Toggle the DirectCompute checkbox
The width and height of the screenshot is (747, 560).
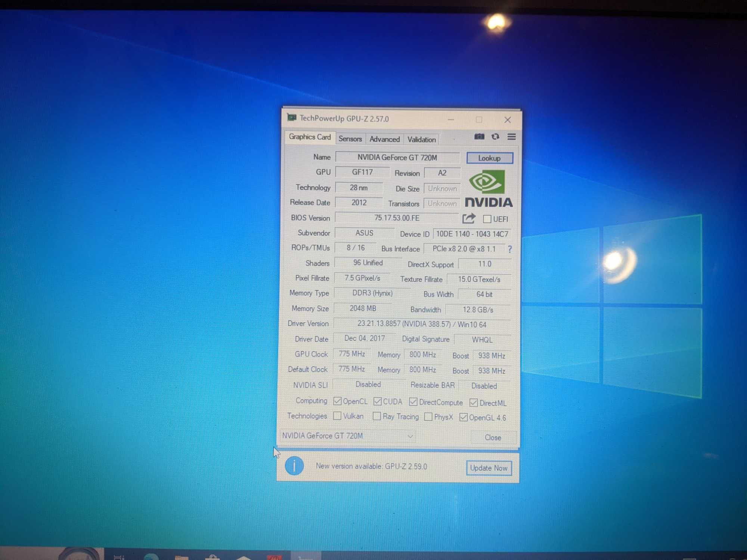coord(413,402)
